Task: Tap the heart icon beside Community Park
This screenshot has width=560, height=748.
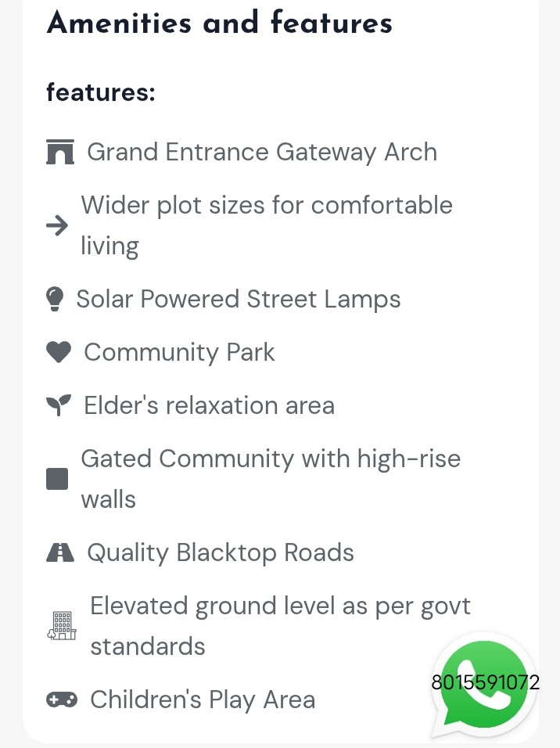Action: [x=59, y=353]
